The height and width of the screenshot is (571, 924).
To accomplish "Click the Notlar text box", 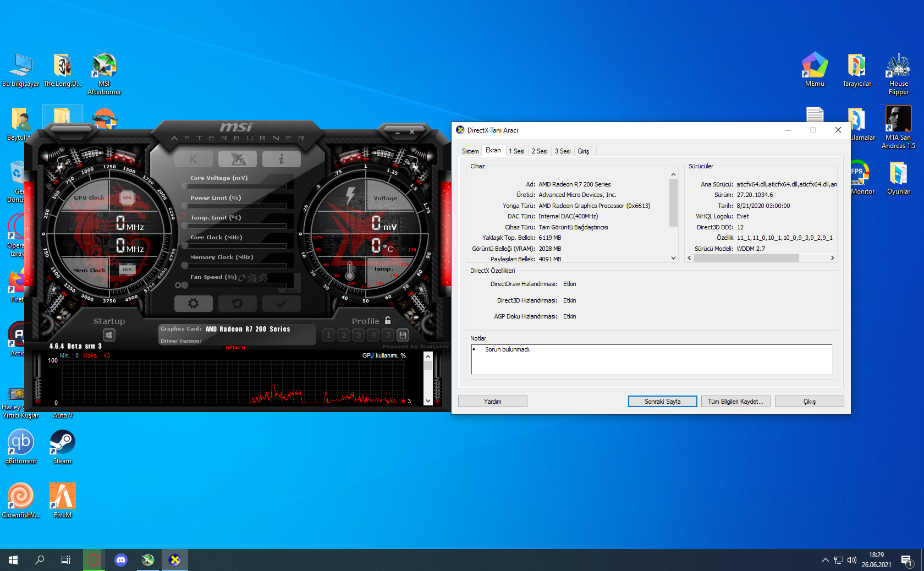I will [x=652, y=360].
